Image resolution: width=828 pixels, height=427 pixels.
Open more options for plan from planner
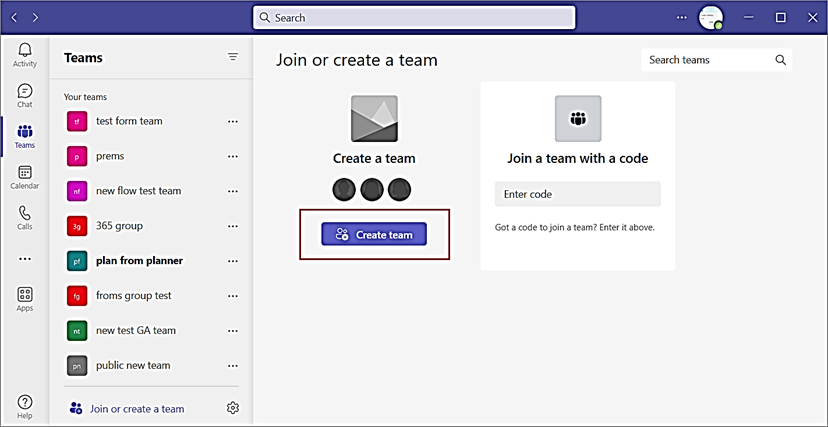(233, 261)
